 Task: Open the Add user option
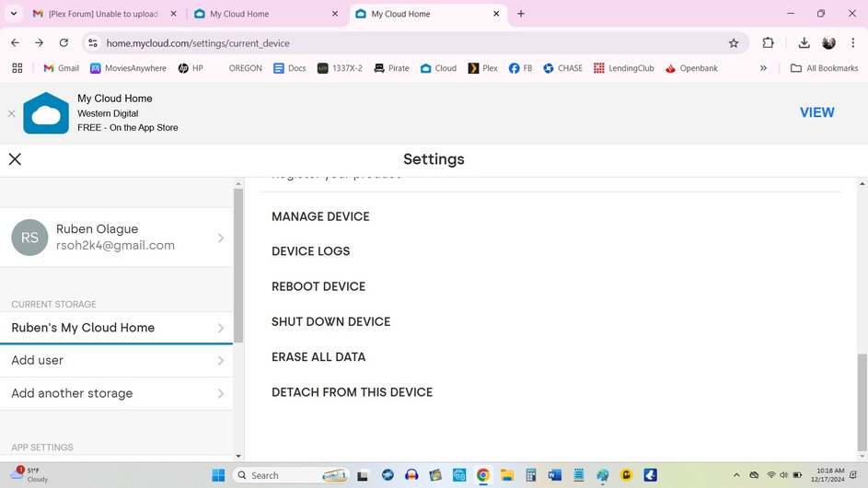(x=116, y=361)
